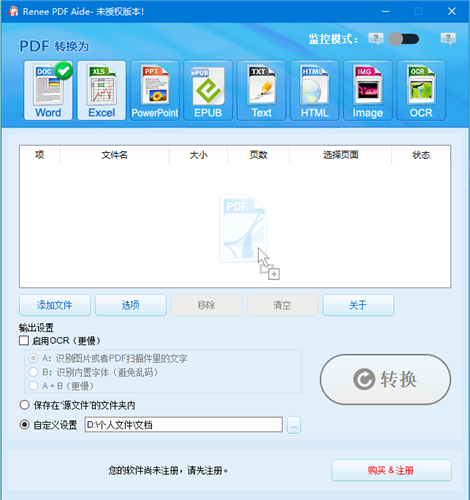The height and width of the screenshot is (500, 470).
Task: Open folder browse button beside output path
Action: (x=294, y=425)
